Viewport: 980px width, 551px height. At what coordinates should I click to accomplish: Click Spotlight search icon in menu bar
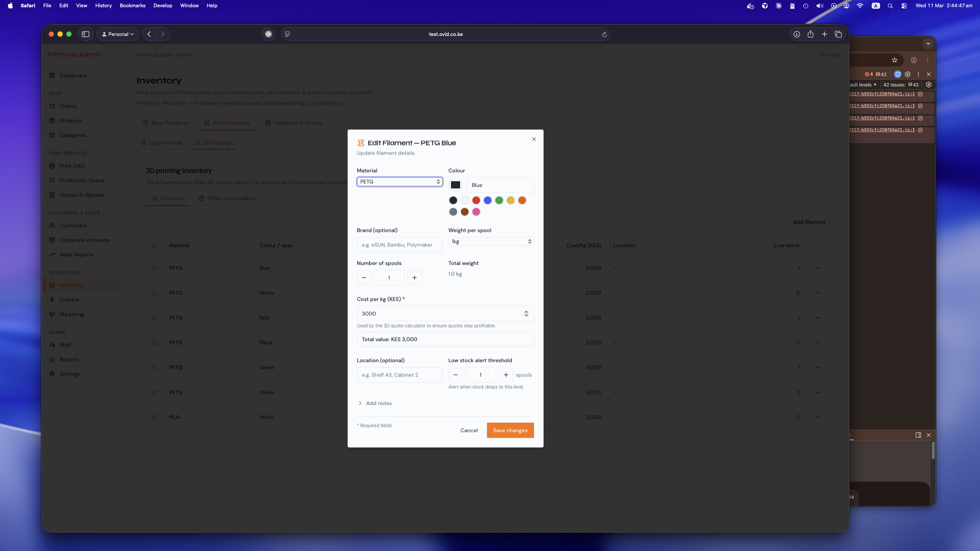tap(890, 6)
